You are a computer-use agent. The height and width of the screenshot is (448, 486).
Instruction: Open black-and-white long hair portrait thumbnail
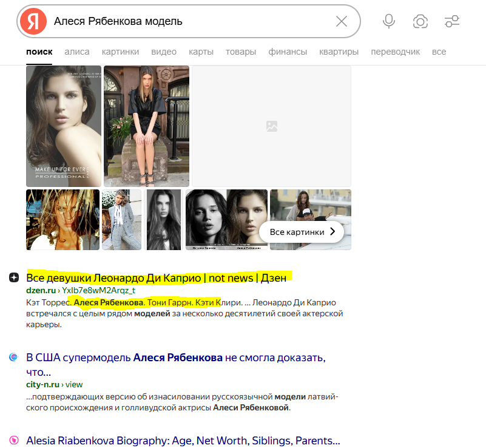click(164, 220)
